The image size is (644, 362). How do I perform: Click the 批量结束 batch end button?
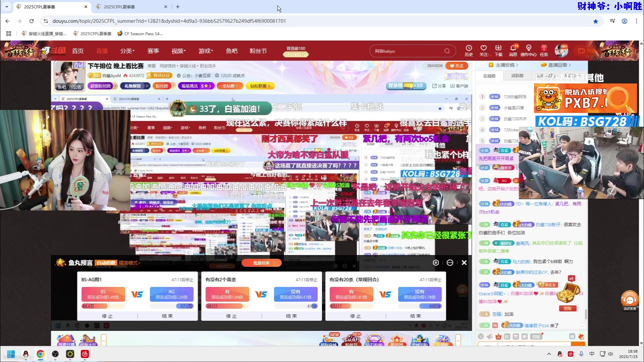(261, 263)
